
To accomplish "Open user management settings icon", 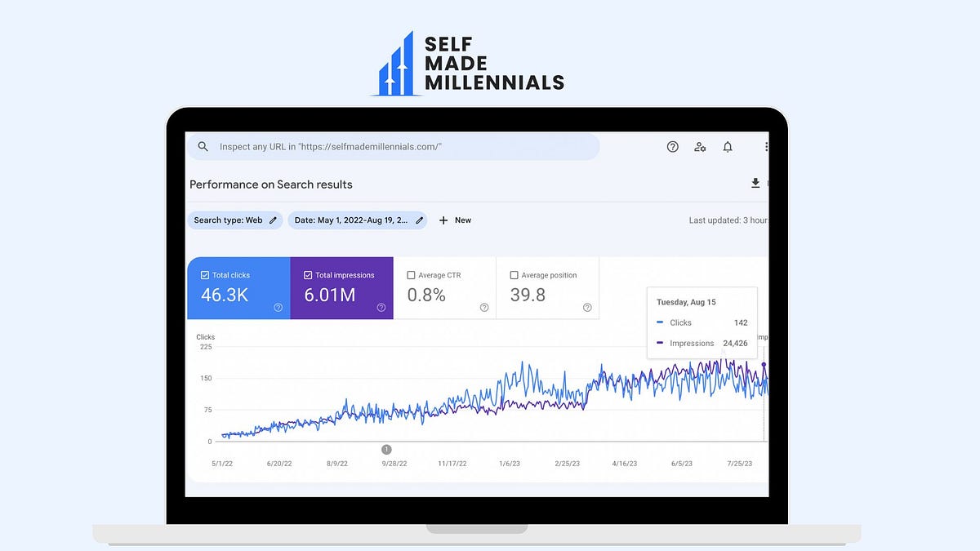I will tap(700, 147).
